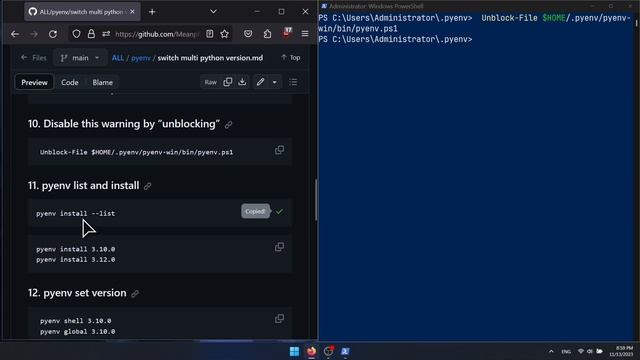640x360 pixels.
Task: Open the network Wi-Fi tray icon
Action: tap(580, 351)
